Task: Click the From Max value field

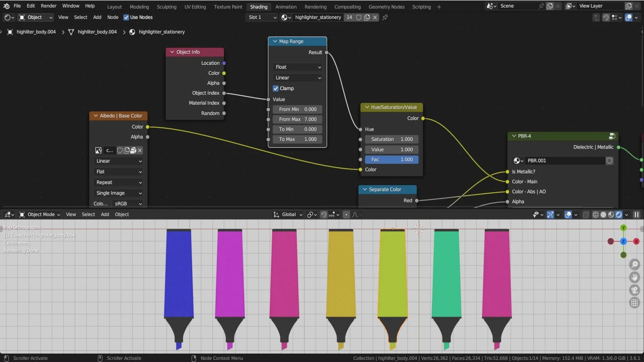Action: (x=297, y=119)
